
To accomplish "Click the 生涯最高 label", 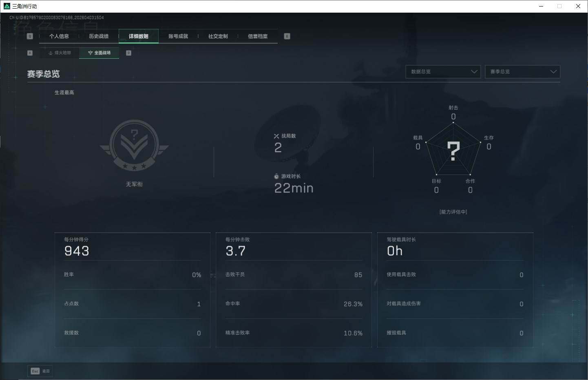I will (x=64, y=93).
